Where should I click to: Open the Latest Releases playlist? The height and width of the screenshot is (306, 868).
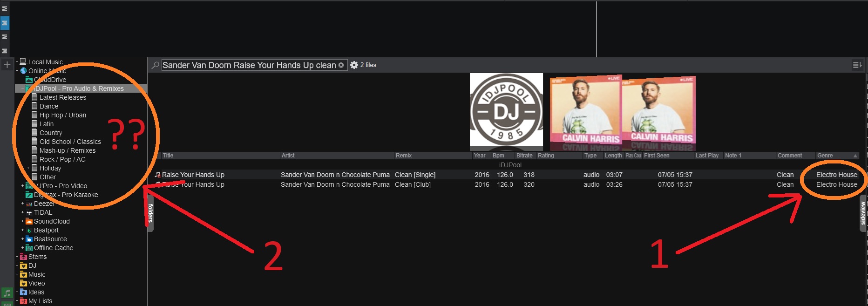click(x=63, y=97)
